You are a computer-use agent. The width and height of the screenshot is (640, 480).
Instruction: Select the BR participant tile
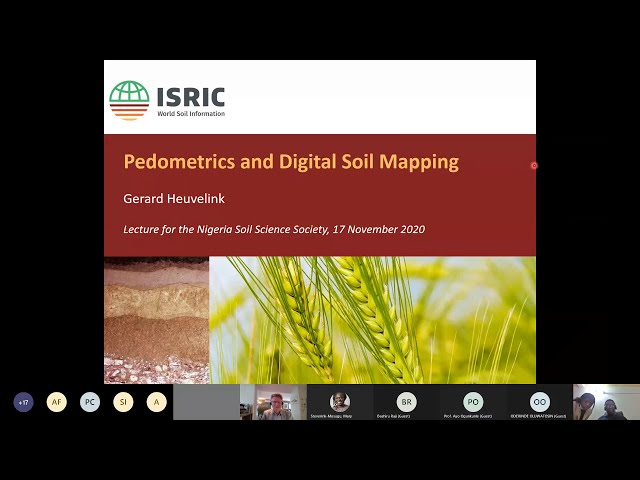pos(406,402)
